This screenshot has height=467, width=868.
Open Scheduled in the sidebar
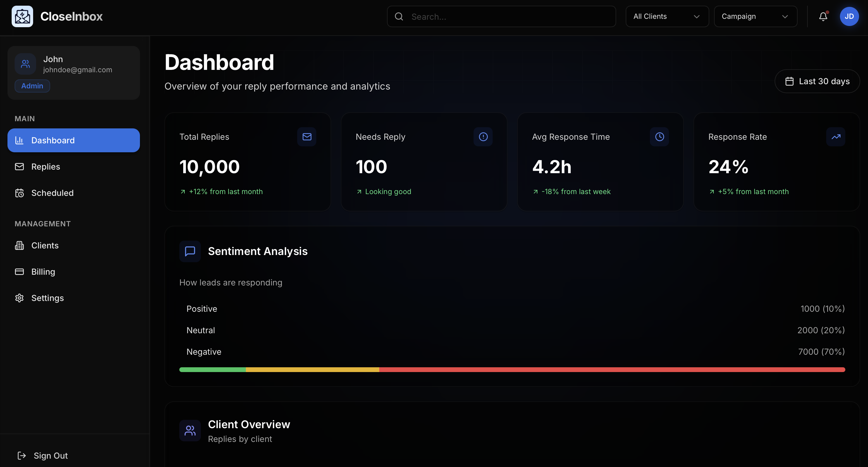click(73, 193)
